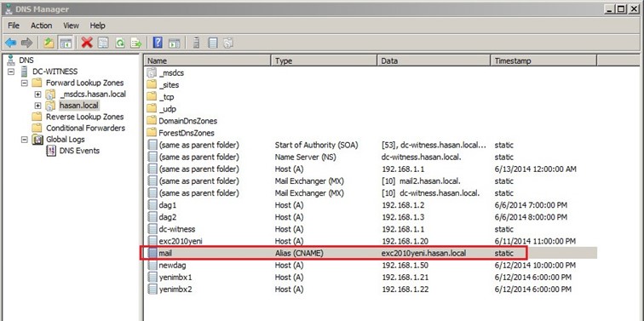
Task: Open the View menu
Action: pyautogui.click(x=71, y=26)
